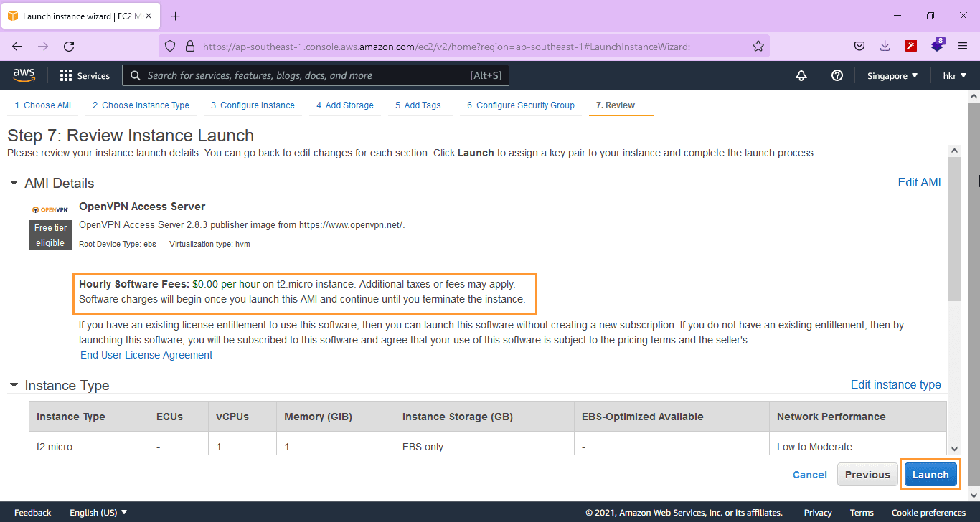The height and width of the screenshot is (522, 980).
Task: Open the browser hamburger menu
Action: pyautogui.click(x=963, y=47)
